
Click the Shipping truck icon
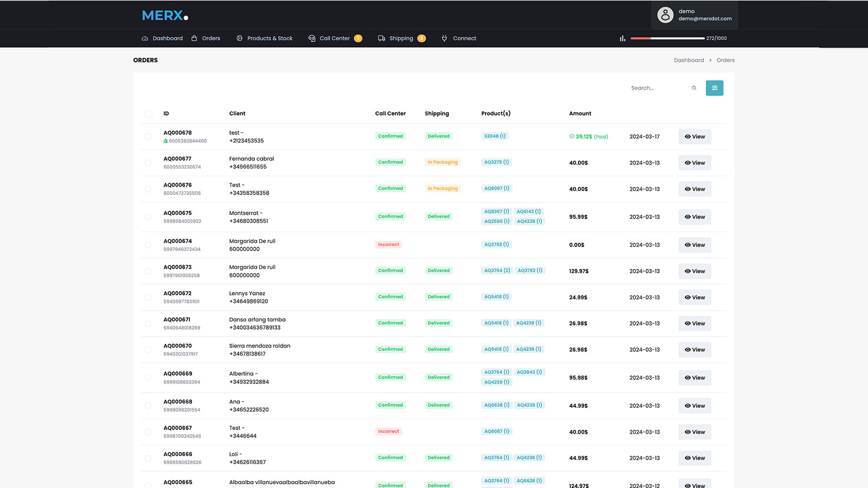(x=381, y=38)
